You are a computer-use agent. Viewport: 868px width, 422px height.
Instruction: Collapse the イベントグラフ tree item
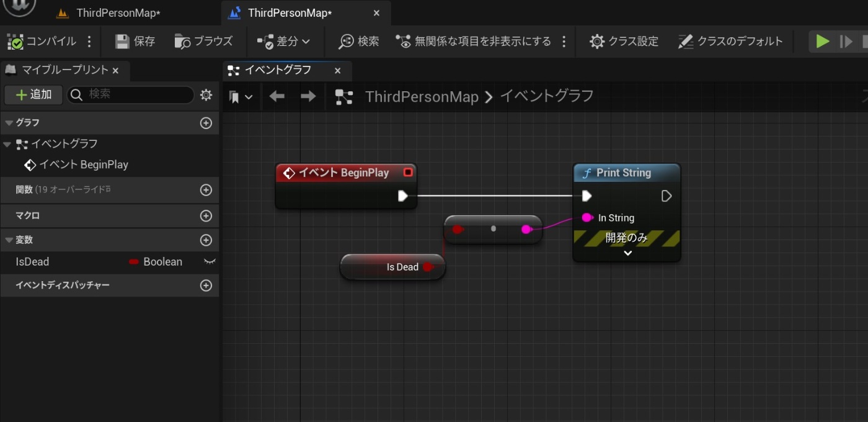[7, 144]
